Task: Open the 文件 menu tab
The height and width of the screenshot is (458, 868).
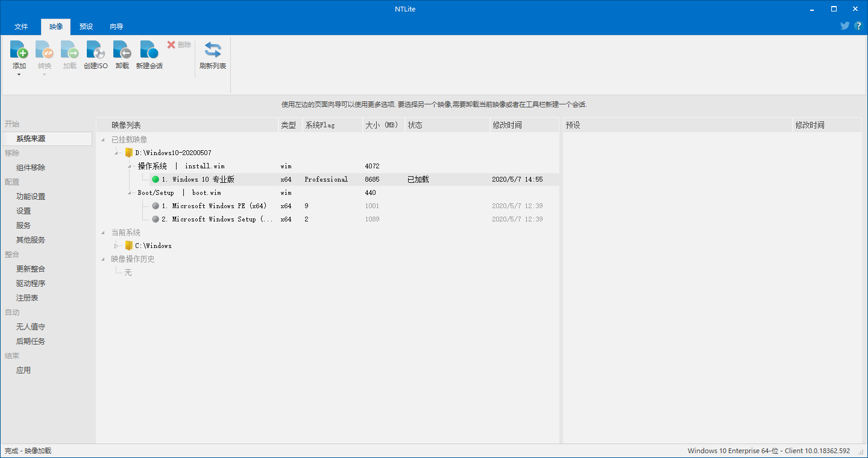Action: [x=21, y=27]
